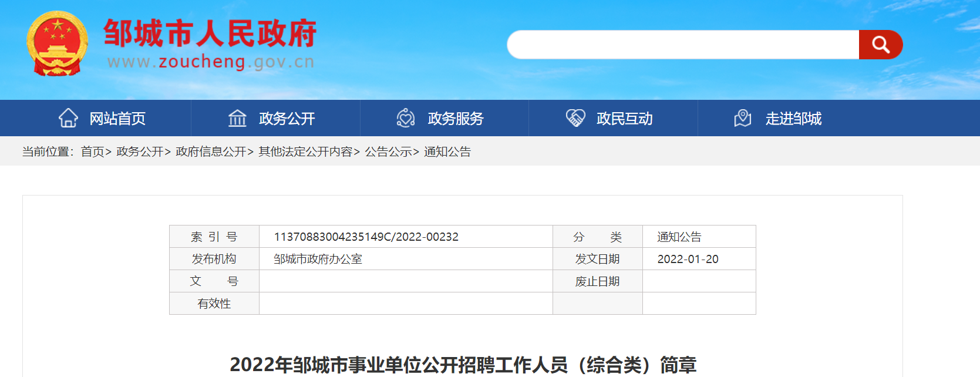This screenshot has height=377, width=980.
Task: Click the 分类 label cell
Action: [x=598, y=237]
